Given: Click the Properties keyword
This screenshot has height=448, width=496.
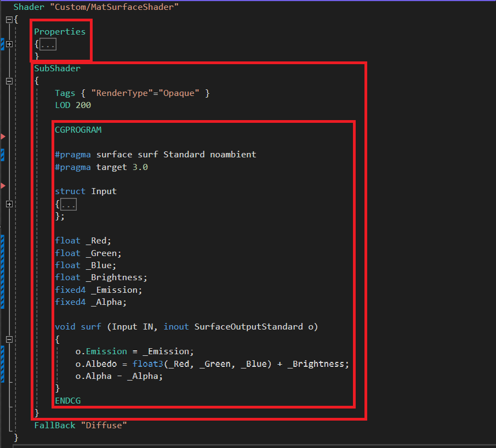Looking at the screenshot, I should point(60,32).
